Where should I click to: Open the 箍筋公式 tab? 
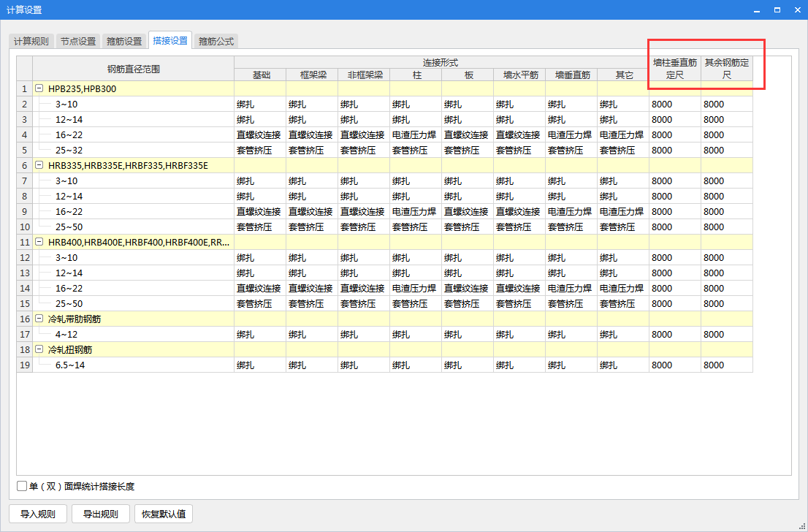click(216, 41)
